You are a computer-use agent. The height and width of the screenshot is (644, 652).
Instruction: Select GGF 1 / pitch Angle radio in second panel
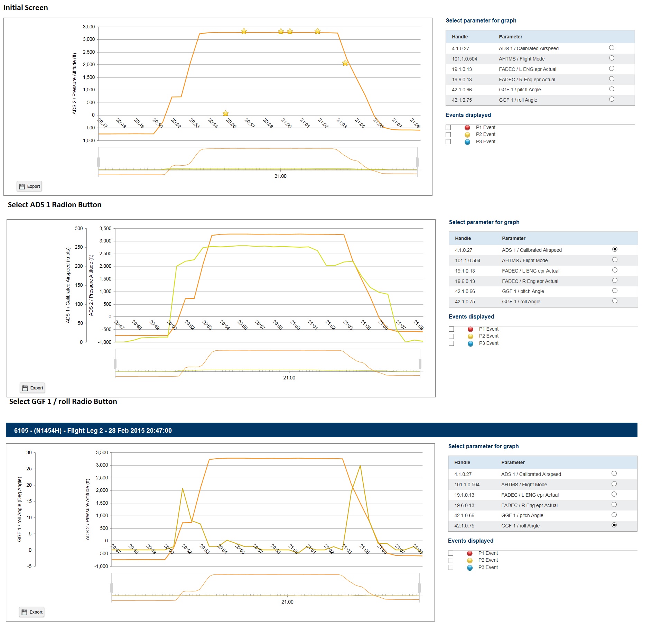tap(615, 291)
